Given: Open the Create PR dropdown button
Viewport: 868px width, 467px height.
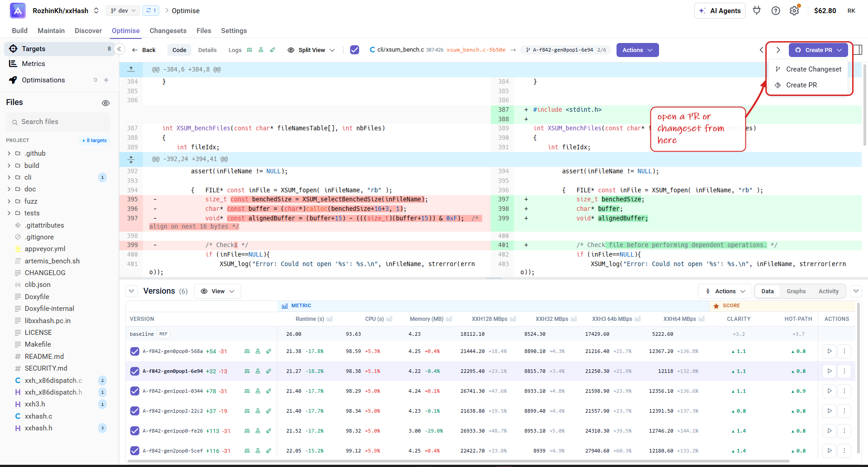Looking at the screenshot, I should [x=818, y=50].
